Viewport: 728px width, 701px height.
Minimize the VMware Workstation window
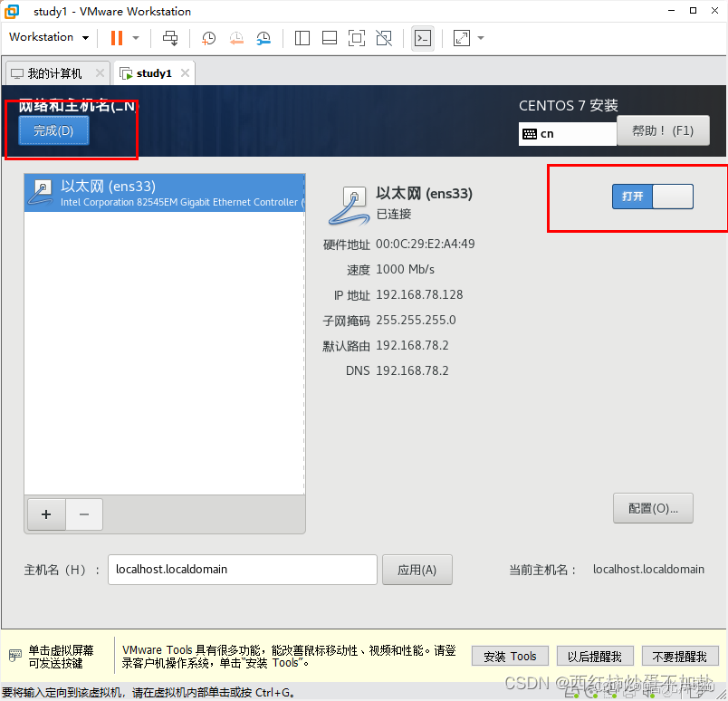[671, 11]
